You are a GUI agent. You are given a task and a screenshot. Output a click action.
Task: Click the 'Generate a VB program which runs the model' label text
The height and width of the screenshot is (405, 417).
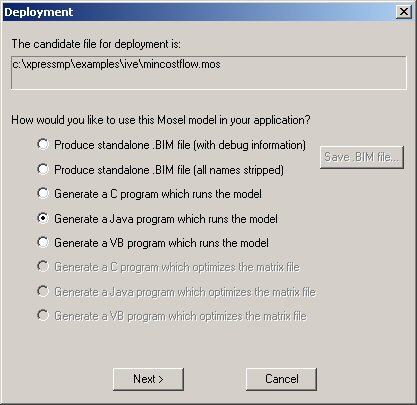coord(161,243)
